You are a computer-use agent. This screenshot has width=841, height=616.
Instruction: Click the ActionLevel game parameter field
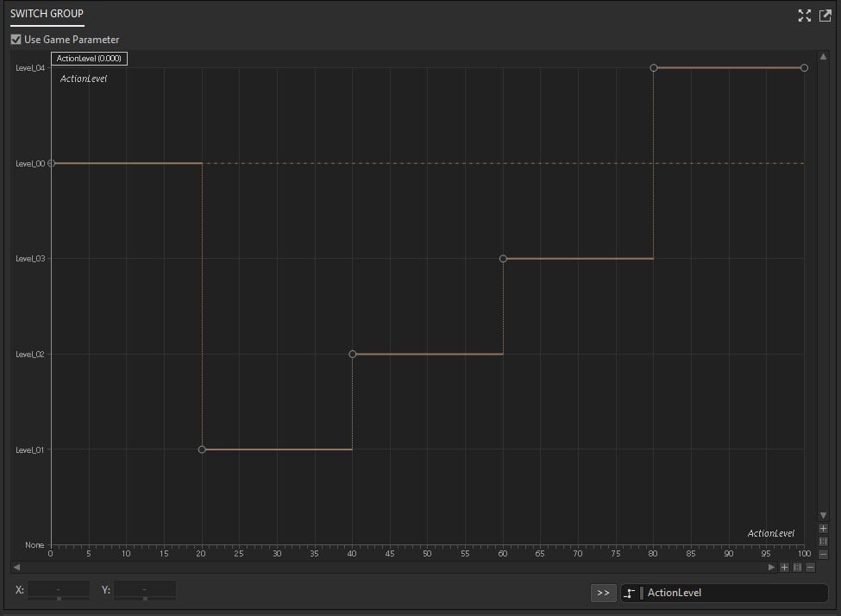pos(733,593)
